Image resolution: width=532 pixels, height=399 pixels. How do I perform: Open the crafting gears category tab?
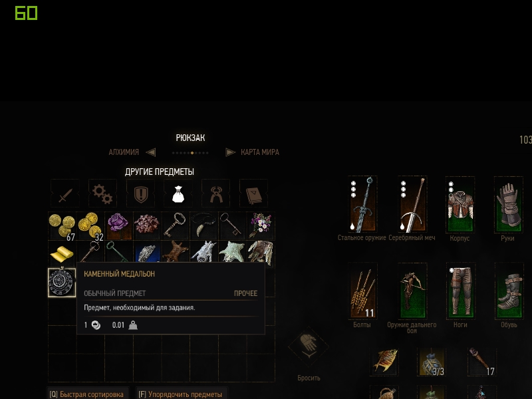tap(102, 194)
